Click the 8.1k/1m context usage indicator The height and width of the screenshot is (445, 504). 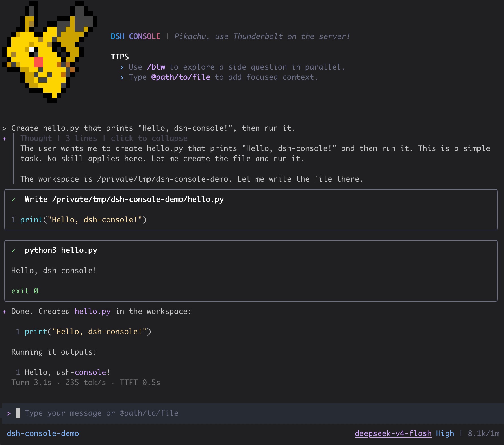483,433
